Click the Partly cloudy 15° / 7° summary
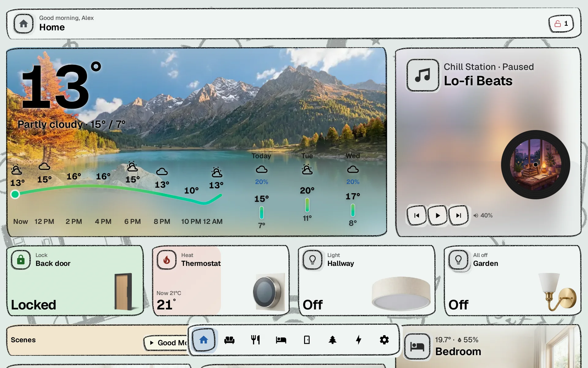The width and height of the screenshot is (588, 368). tap(71, 124)
